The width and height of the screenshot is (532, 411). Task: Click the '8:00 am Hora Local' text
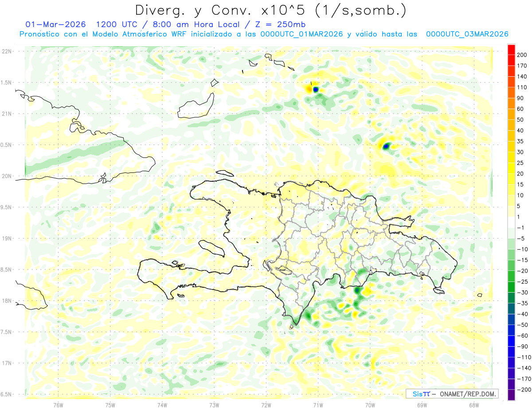(x=196, y=24)
